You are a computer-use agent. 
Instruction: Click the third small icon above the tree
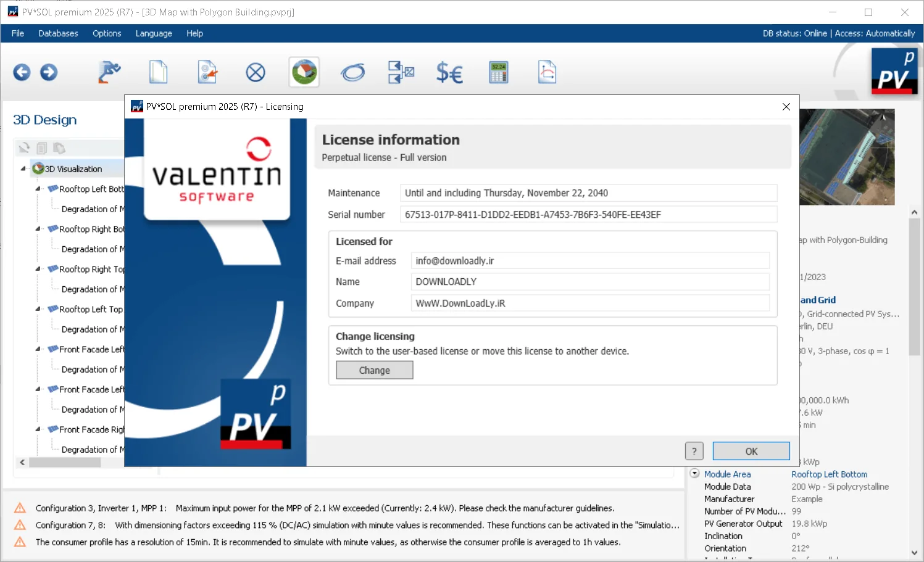(59, 148)
